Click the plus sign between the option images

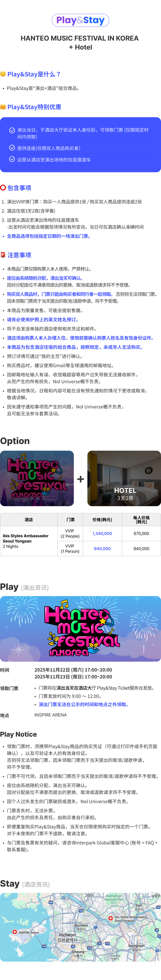pos(80,479)
